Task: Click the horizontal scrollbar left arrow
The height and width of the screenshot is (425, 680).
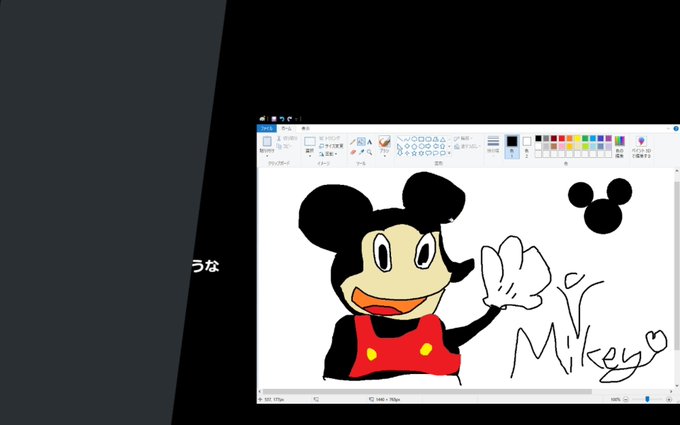Action: point(259,391)
